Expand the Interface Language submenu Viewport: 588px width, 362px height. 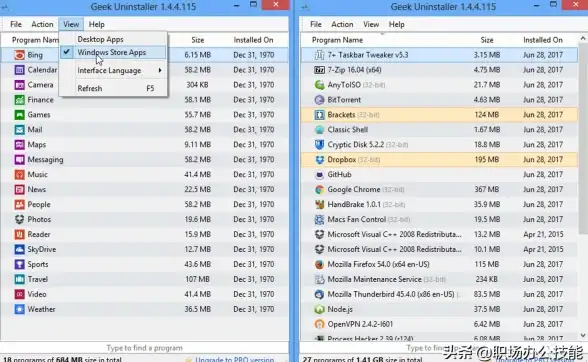point(112,71)
